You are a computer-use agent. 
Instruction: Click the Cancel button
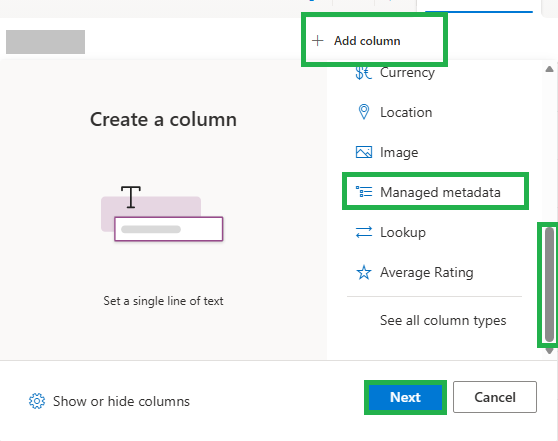point(495,397)
